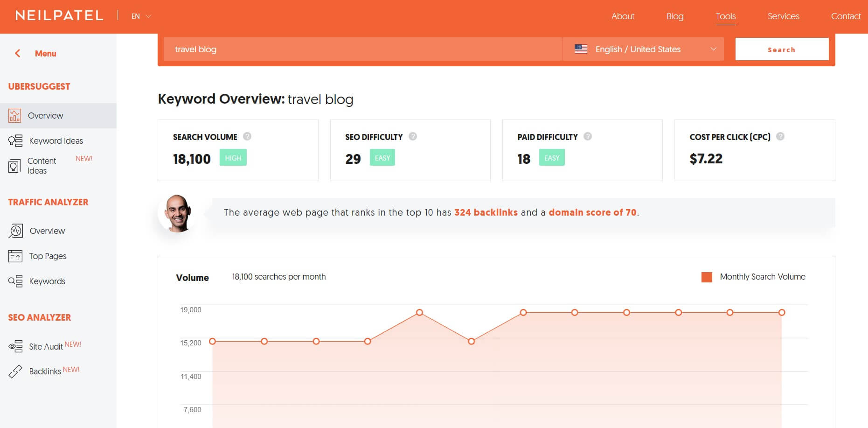868x428 pixels.
Task: Click the Content Ideas sidebar icon
Action: click(14, 166)
